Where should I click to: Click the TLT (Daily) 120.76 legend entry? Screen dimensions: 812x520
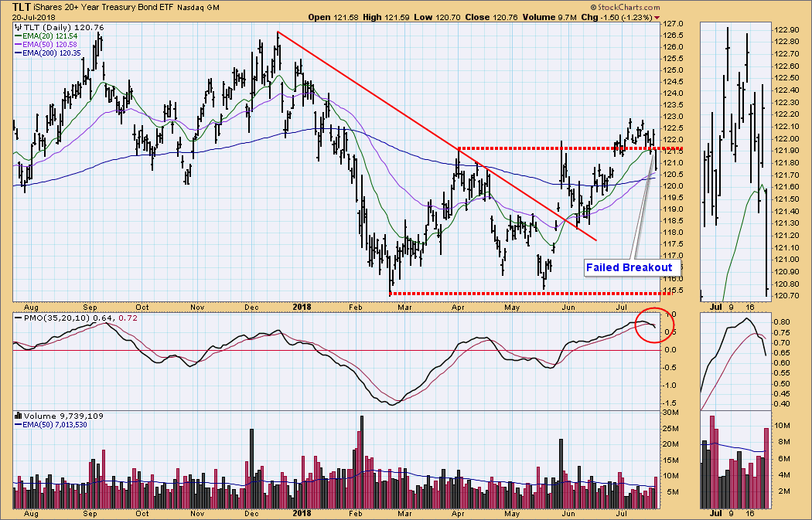(x=63, y=27)
